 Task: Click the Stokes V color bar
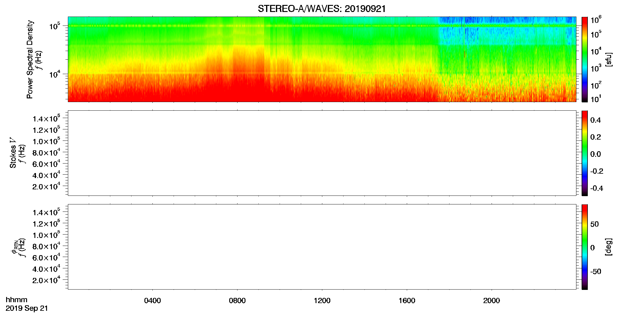coord(585,153)
